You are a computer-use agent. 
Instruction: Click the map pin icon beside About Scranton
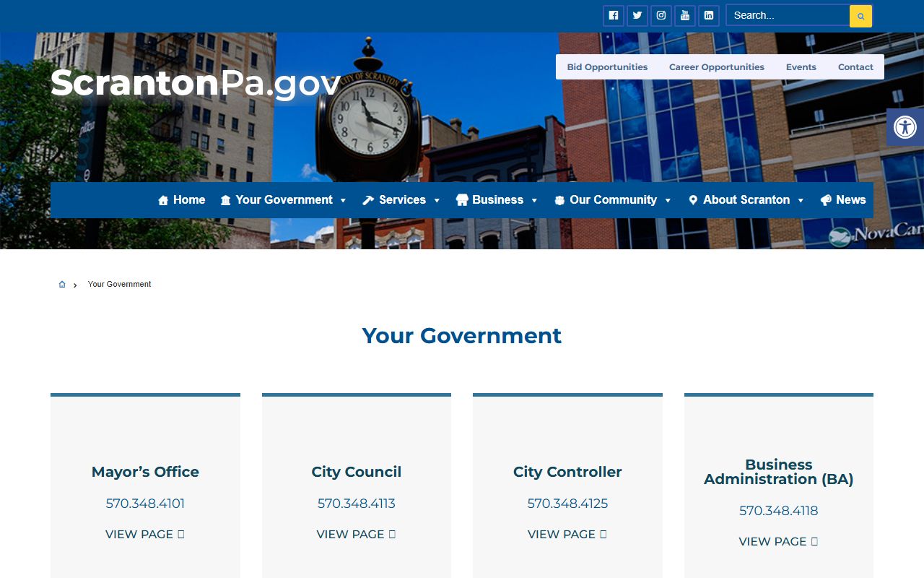[x=693, y=200]
